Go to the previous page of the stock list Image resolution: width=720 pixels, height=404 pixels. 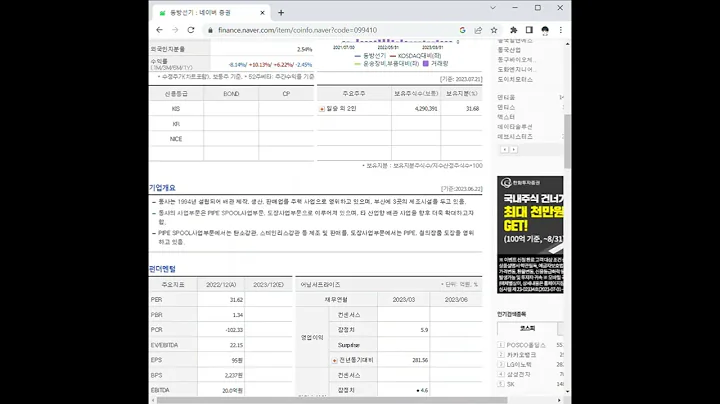coord(504,150)
